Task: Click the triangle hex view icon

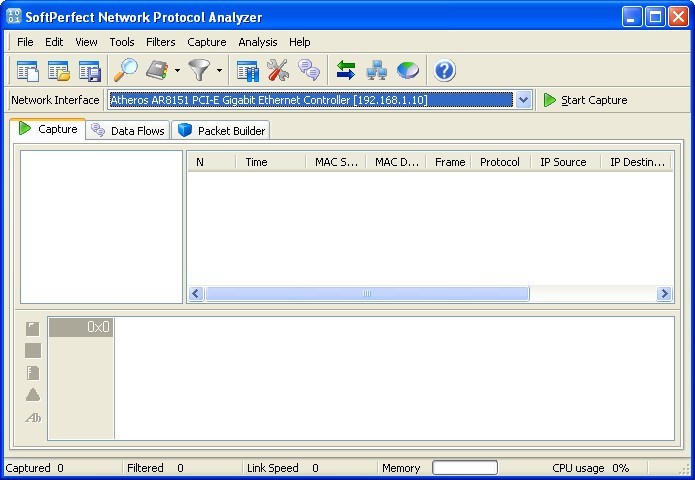Action: 33,395
